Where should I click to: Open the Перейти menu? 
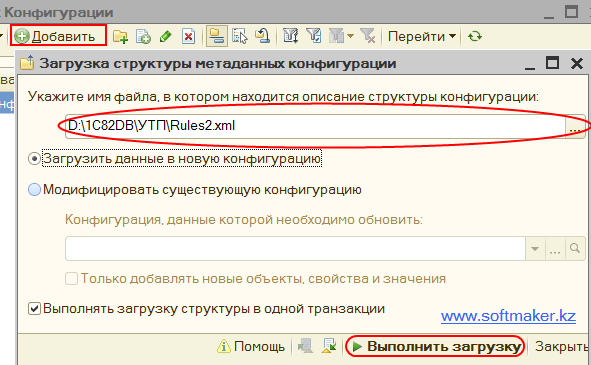tap(422, 37)
